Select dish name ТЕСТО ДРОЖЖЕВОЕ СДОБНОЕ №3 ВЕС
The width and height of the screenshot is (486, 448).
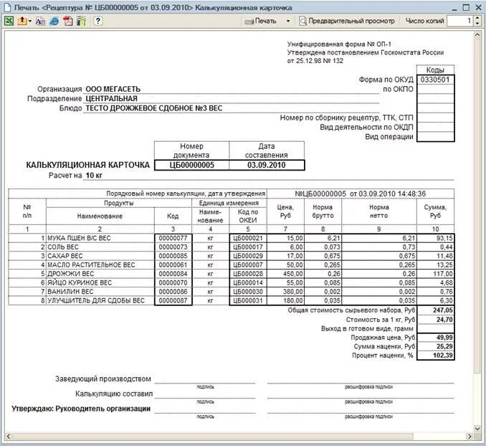coord(153,108)
